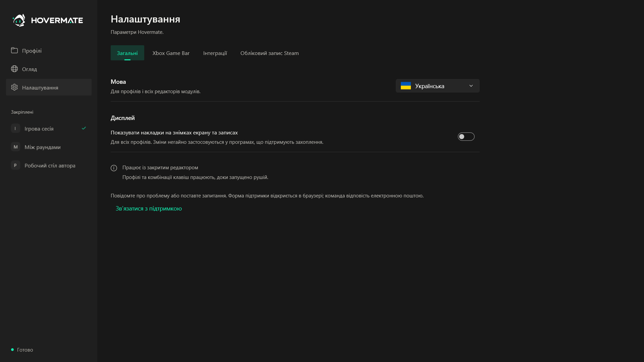Click the Зв'язатися з підтримкою link
Screen dimensions: 644x362
(149, 208)
